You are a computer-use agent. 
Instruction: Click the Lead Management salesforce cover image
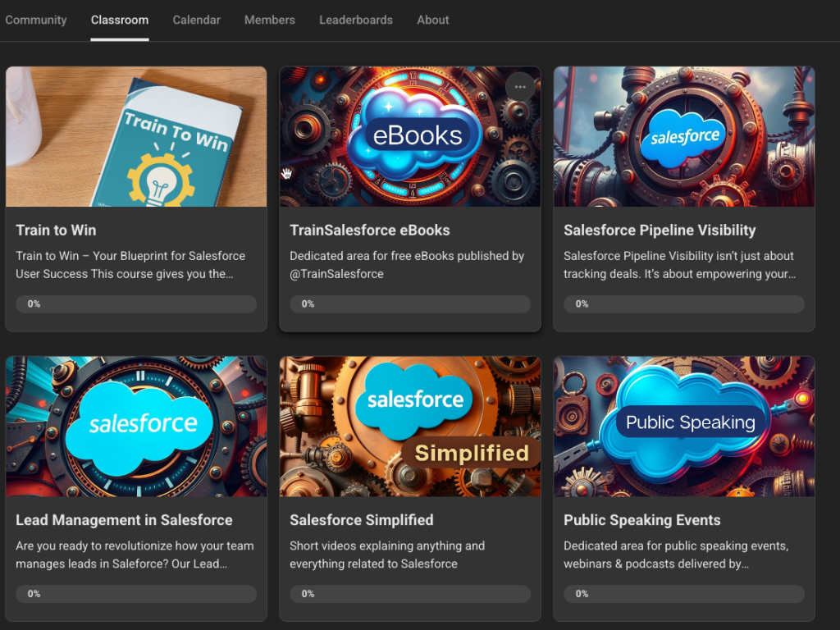pyautogui.click(x=136, y=427)
